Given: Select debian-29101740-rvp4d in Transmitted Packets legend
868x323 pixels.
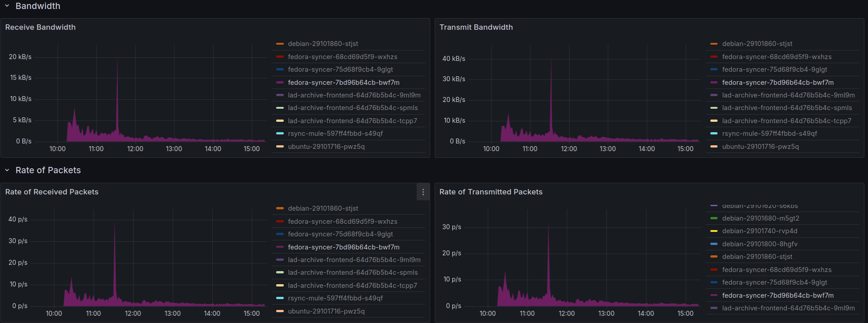Looking at the screenshot, I should (x=759, y=231).
